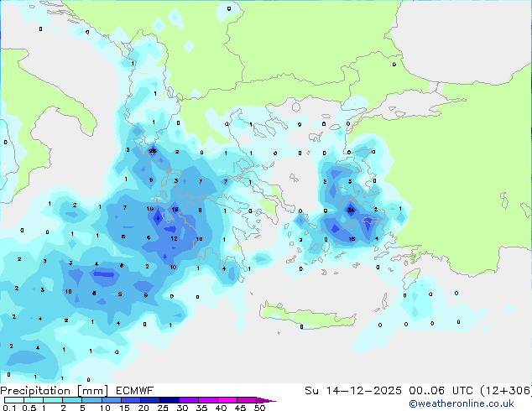Click the ECMWF model label
Image resolution: width=532 pixels, height=411 pixels.
click(135, 391)
